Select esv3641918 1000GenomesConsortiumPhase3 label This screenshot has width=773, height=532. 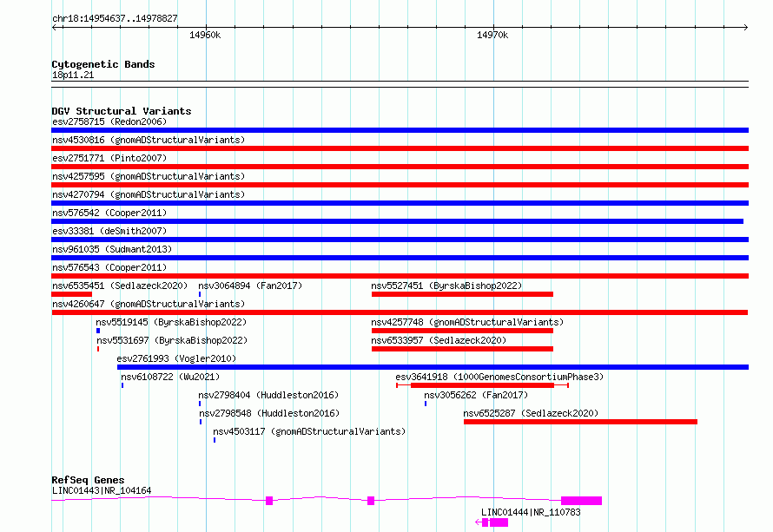[x=499, y=377]
